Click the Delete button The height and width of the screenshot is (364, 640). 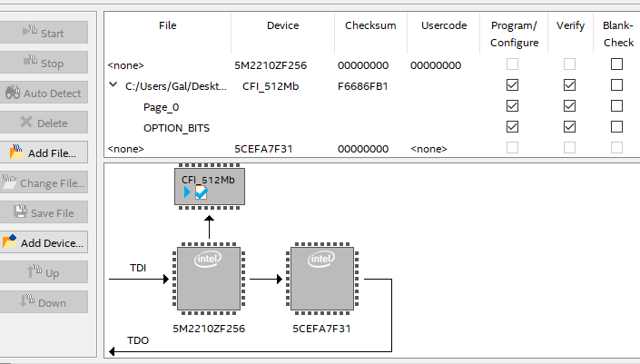tap(44, 123)
